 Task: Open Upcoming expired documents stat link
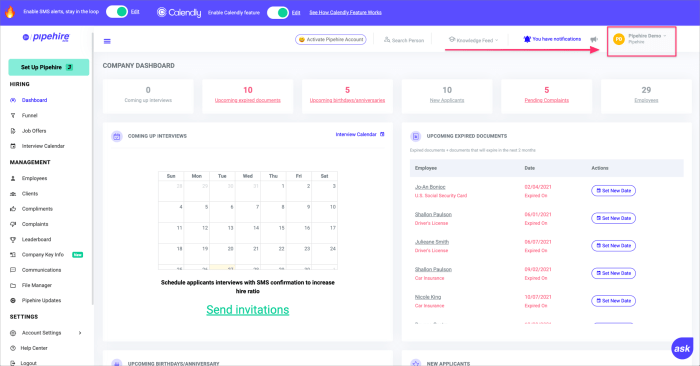point(248,100)
